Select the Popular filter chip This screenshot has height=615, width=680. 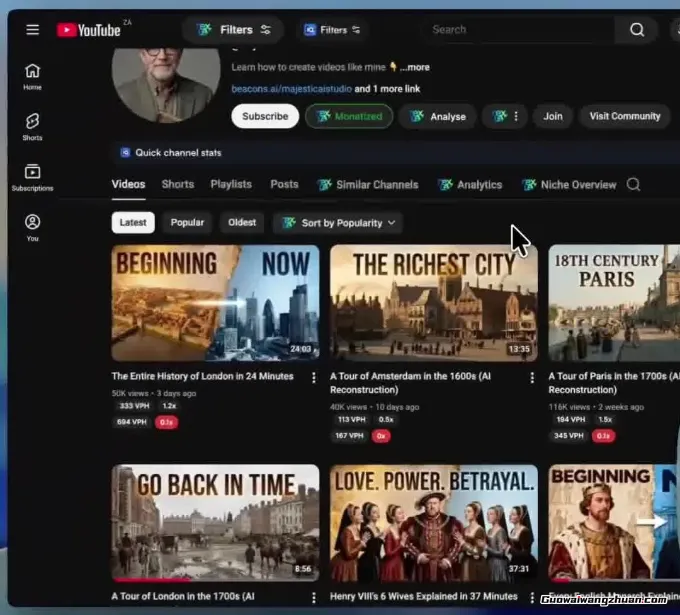(187, 223)
